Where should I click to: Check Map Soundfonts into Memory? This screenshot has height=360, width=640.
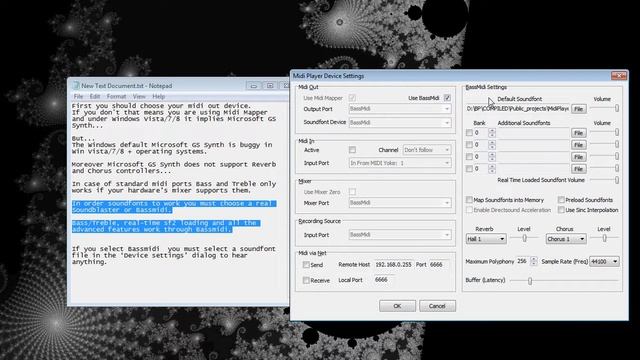pyautogui.click(x=469, y=200)
